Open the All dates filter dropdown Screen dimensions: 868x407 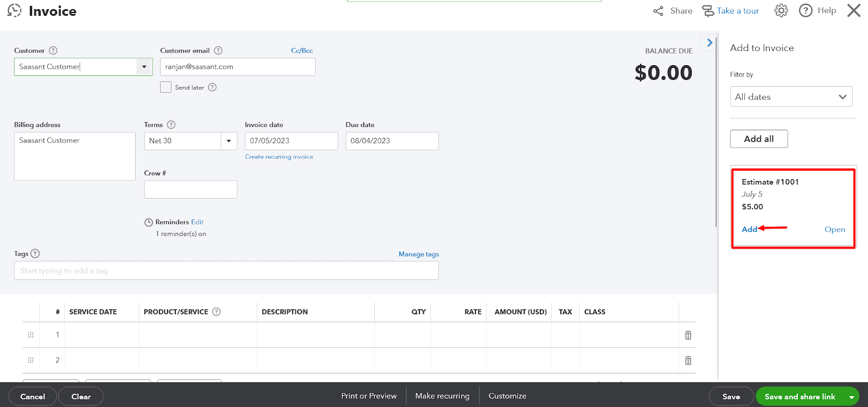pyautogui.click(x=791, y=97)
